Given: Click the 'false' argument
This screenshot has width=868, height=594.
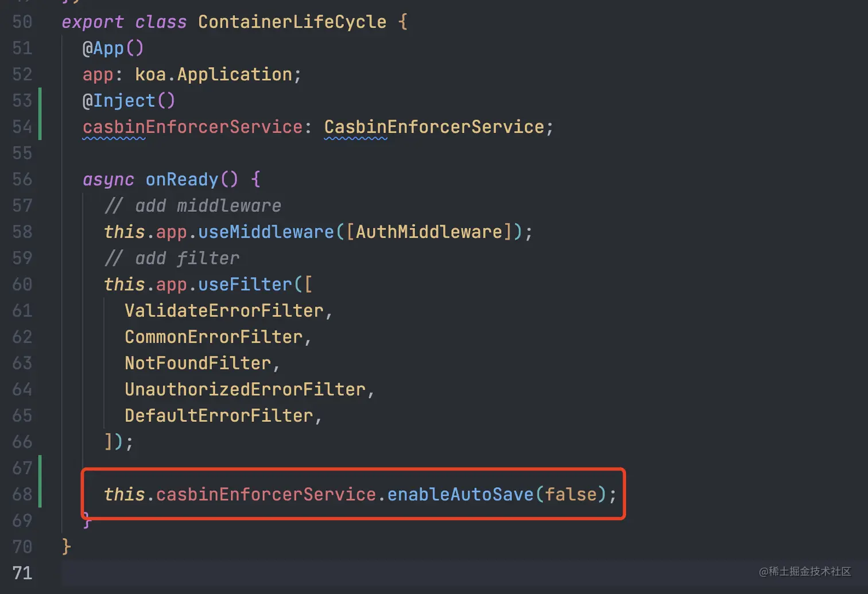Looking at the screenshot, I should 571,494.
